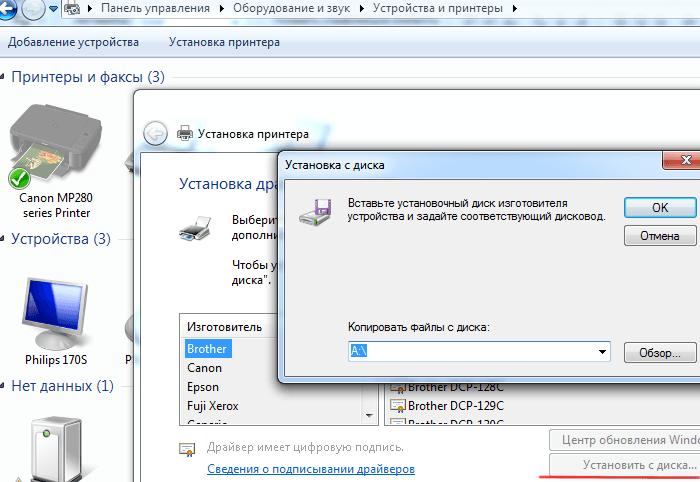Click Устройства и принтеры breadcrumb item

438,8
